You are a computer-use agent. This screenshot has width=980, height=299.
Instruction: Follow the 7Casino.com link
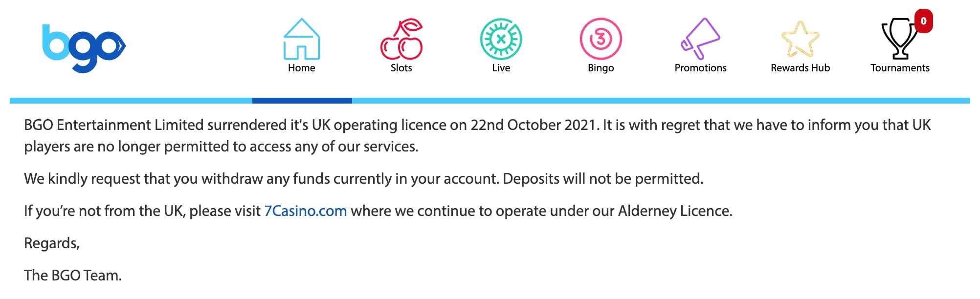(x=306, y=211)
